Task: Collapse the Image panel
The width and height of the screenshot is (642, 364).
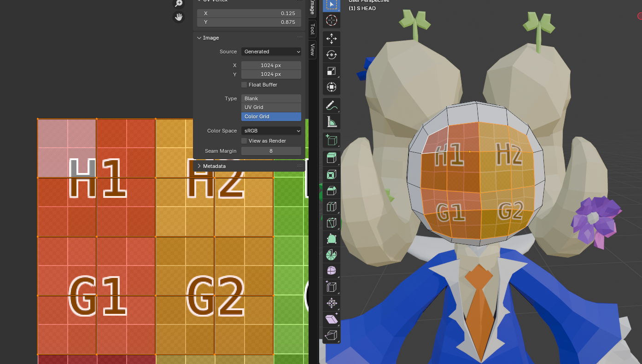Action: coord(199,38)
